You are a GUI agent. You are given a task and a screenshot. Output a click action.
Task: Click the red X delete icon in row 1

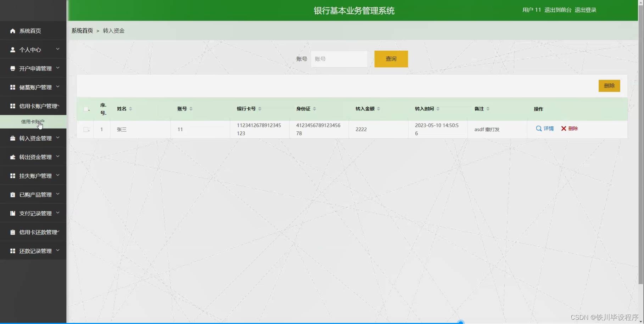click(x=564, y=129)
